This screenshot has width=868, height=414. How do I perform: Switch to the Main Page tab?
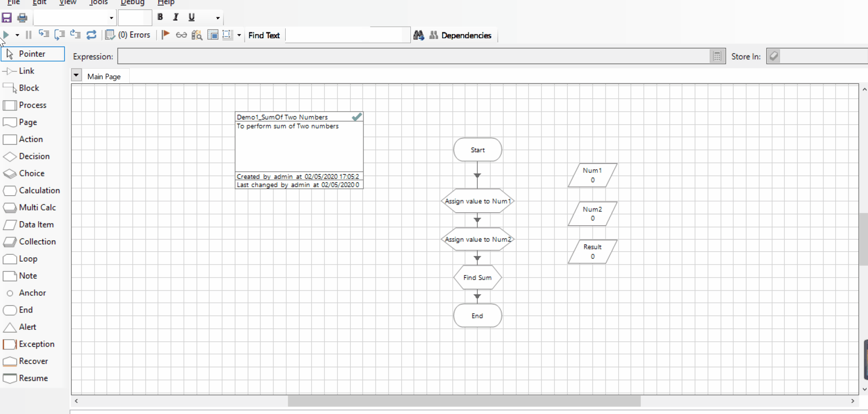(104, 76)
